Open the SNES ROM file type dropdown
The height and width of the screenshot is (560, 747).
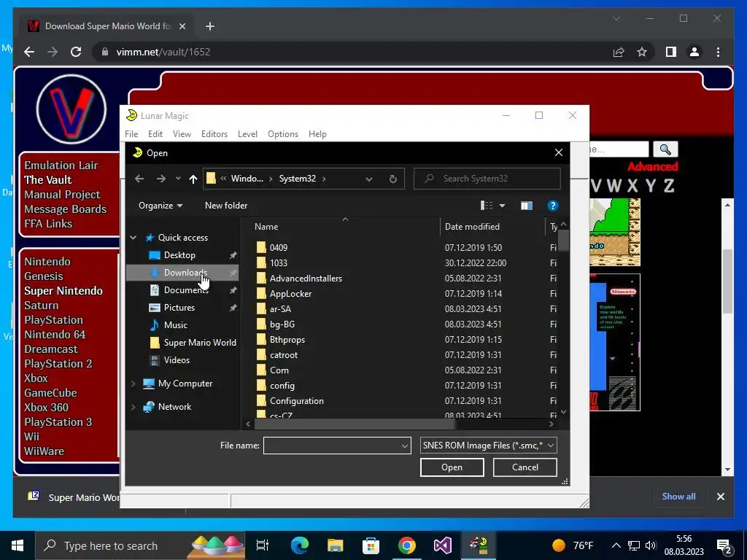click(488, 446)
